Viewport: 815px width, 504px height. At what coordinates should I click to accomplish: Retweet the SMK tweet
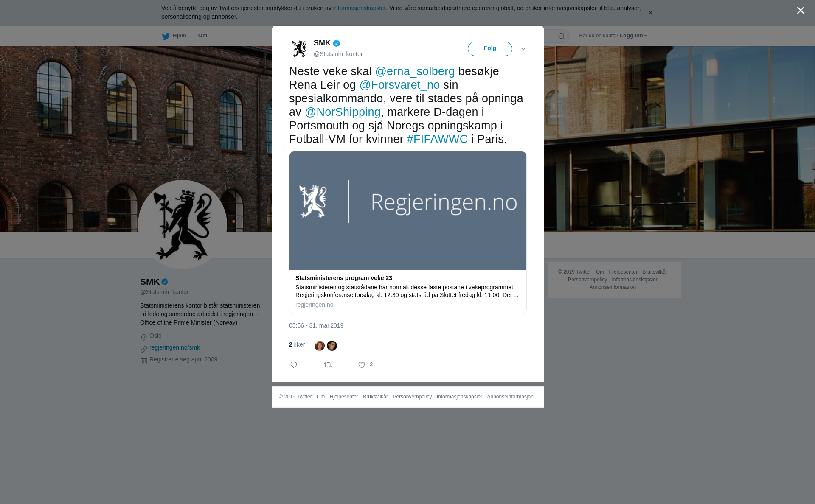pyautogui.click(x=328, y=365)
